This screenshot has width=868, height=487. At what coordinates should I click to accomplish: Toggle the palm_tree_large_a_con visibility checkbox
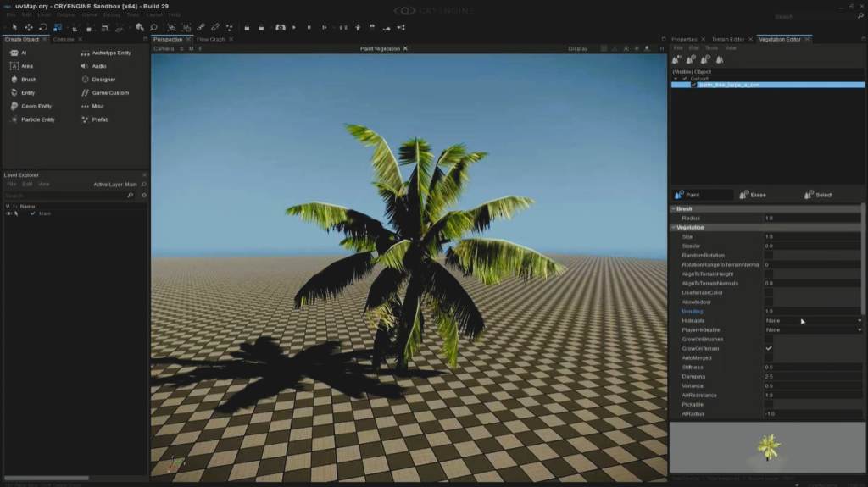pyautogui.click(x=693, y=85)
